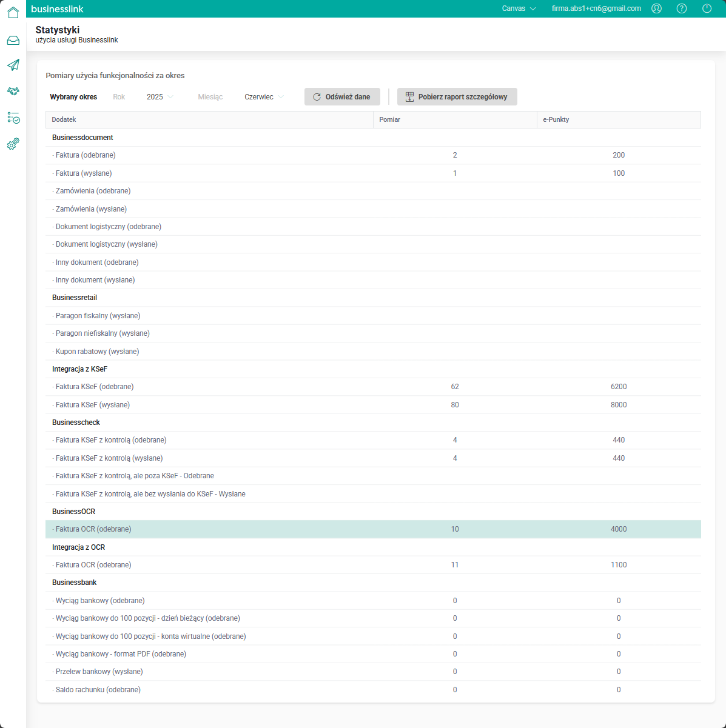
Task: Click the Odśwież dane button
Action: (x=342, y=97)
